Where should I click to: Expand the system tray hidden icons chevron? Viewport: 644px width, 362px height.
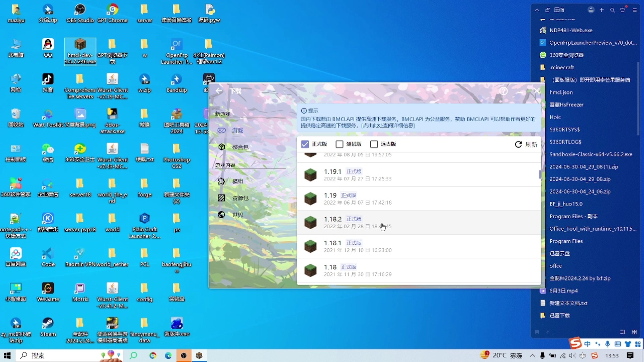coord(532,356)
